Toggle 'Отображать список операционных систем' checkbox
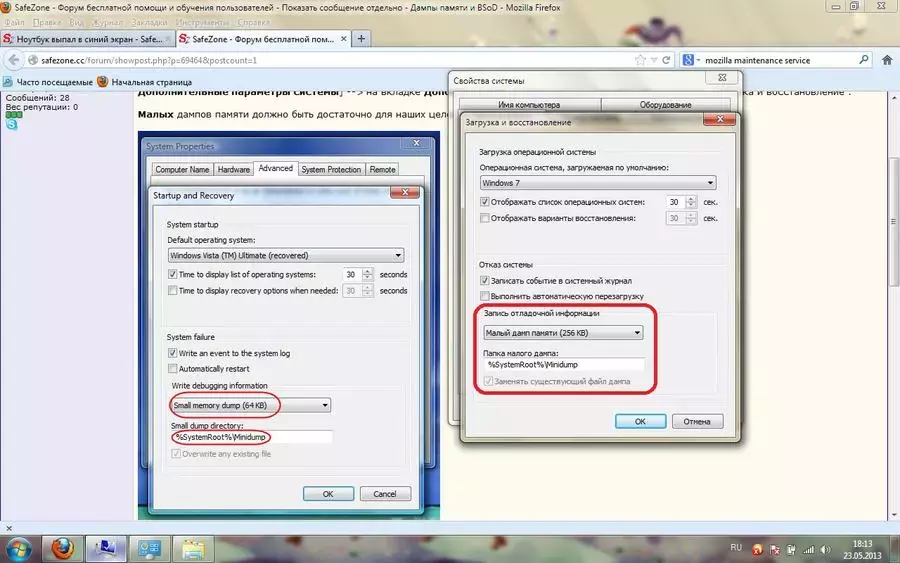Screen dimensions: 900x563 [484, 202]
